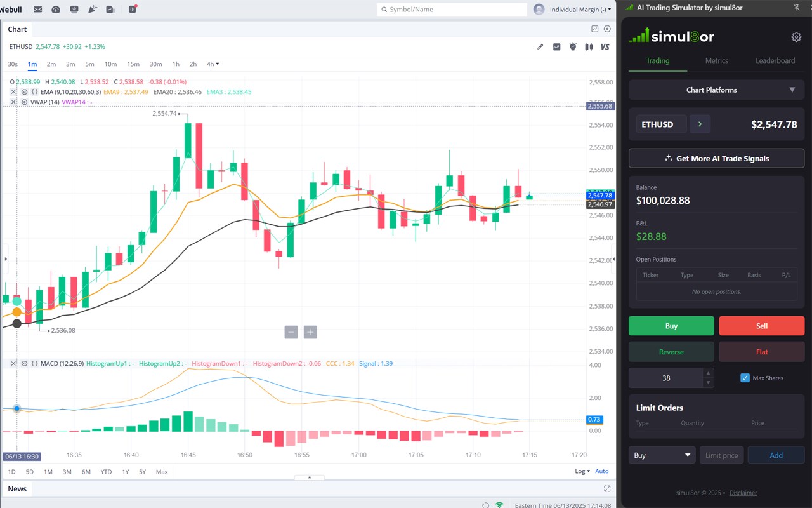Expand bottom panel with up-arrow handle
This screenshot has width=812, height=508.
click(310, 478)
